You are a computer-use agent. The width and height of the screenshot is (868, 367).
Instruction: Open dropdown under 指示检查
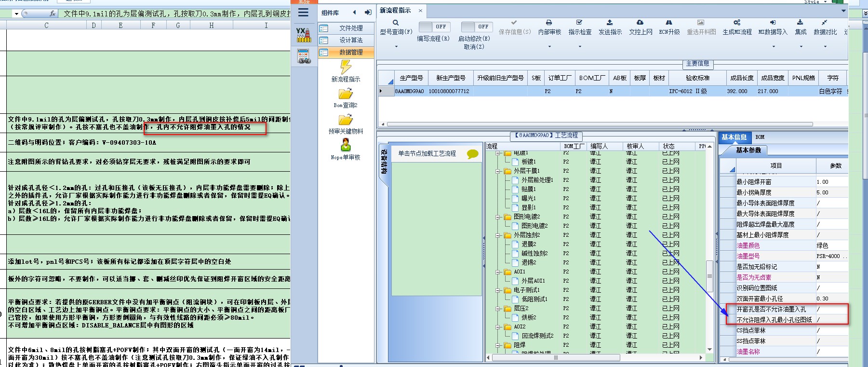[580, 47]
